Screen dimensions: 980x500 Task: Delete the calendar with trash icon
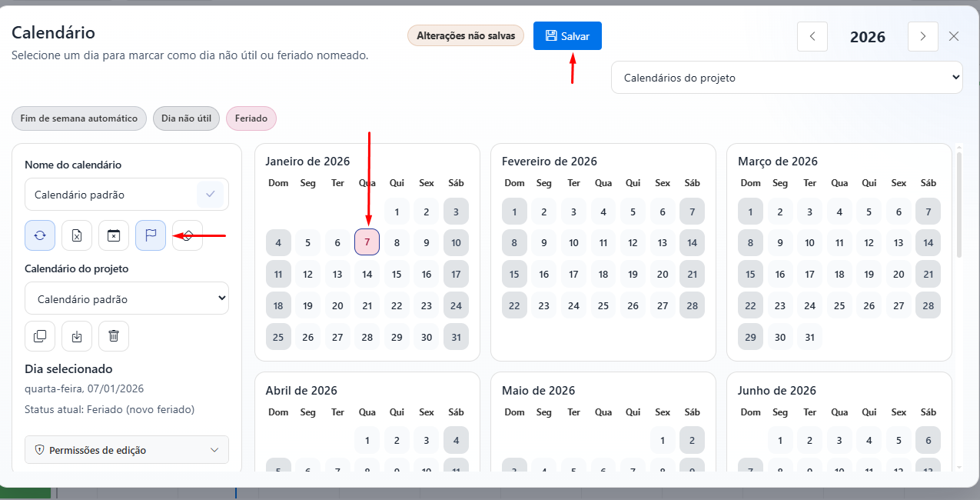pyautogui.click(x=114, y=336)
